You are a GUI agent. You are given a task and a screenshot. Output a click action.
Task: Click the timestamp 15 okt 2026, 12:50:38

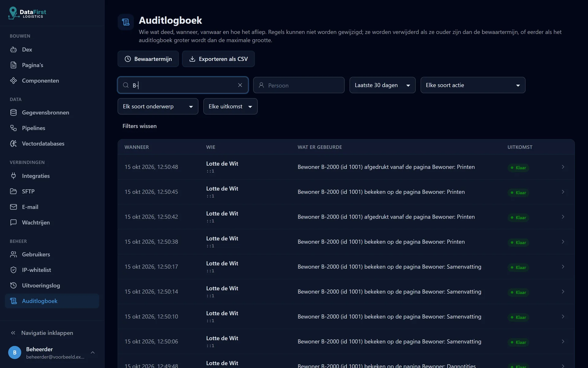(x=151, y=242)
